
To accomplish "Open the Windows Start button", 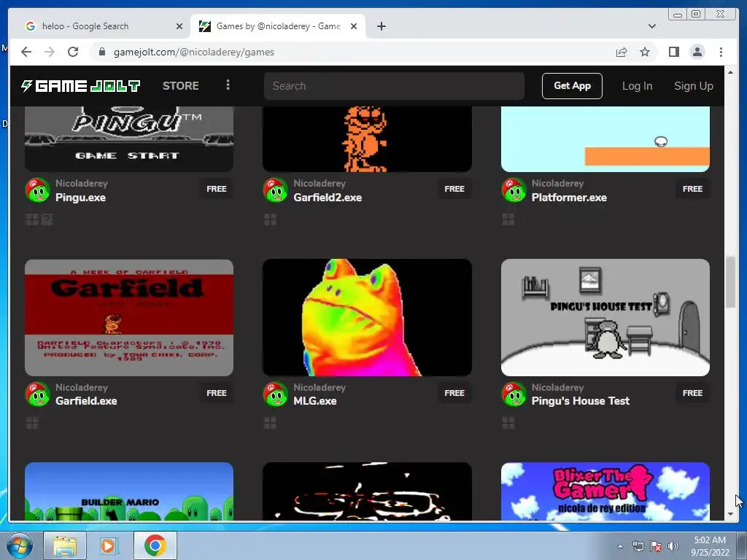I will tap(20, 545).
